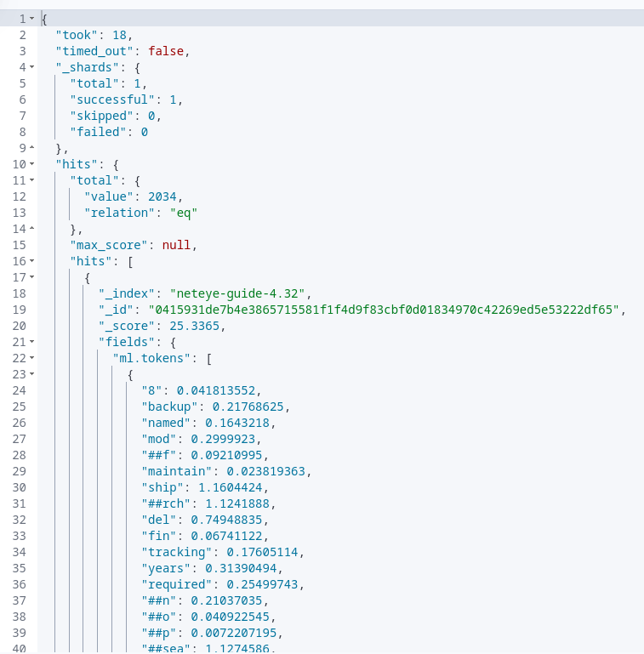The height and width of the screenshot is (654, 644).
Task: Collapse the "total" object fold arrow on line 11
Action: click(x=32, y=180)
